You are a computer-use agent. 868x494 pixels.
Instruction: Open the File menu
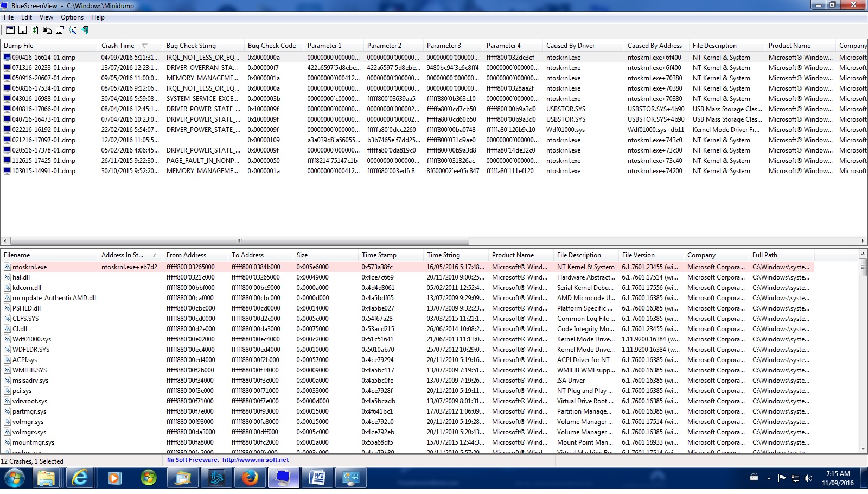tap(9, 17)
